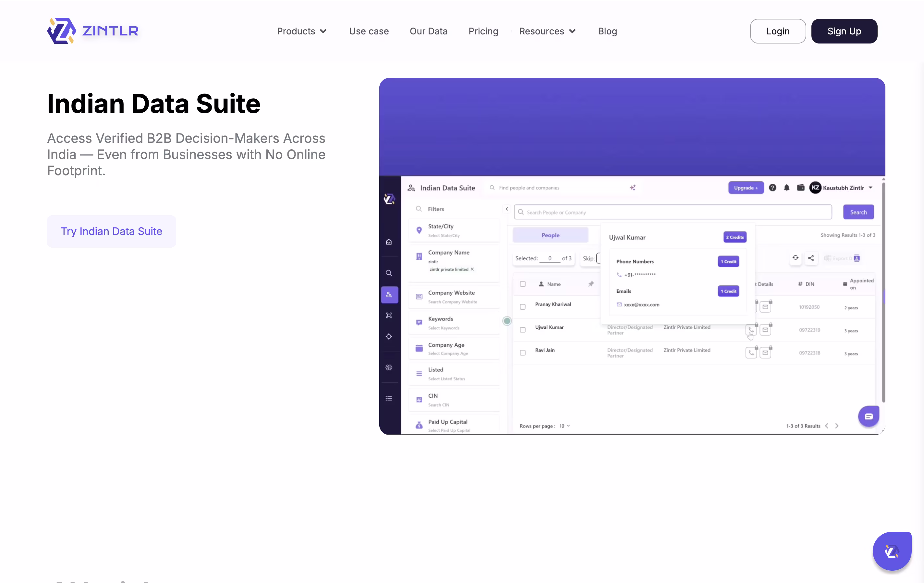924x583 pixels.
Task: Click 1 Credit button for Emails
Action: [728, 291]
